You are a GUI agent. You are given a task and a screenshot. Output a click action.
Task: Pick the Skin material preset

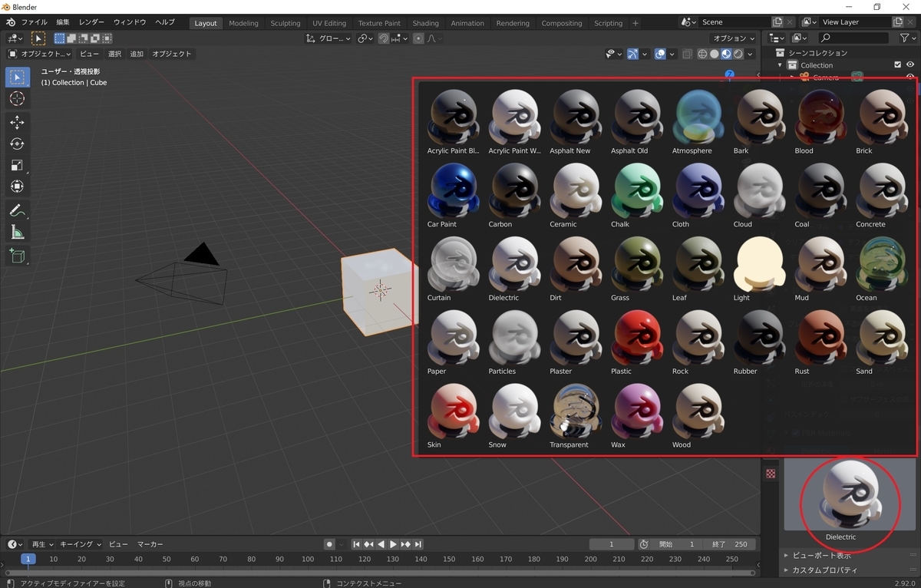pos(453,416)
